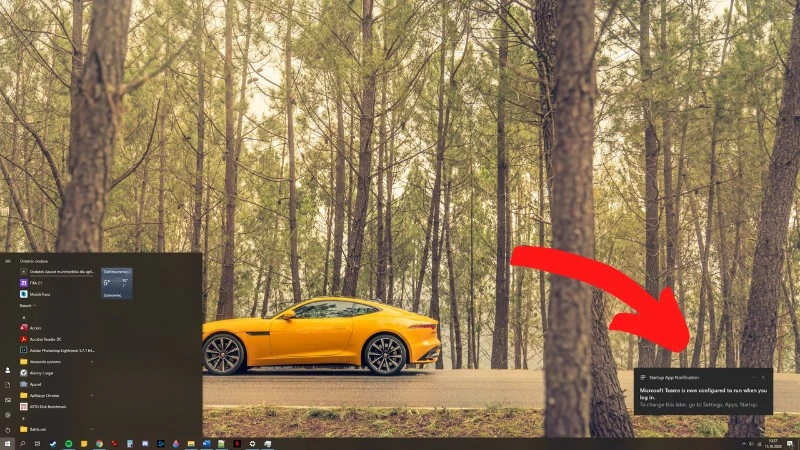Click the Windows Start button
Viewport: 800px width, 450px height.
[7, 444]
